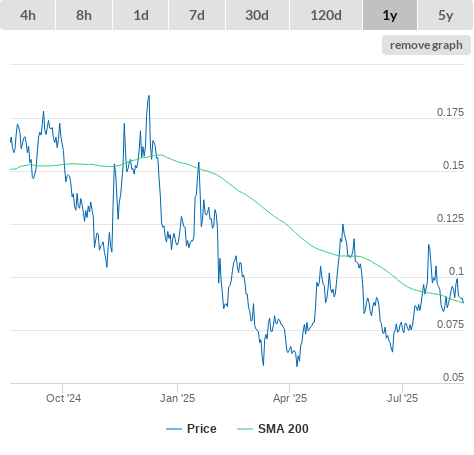474x455 pixels.
Task: Switch to the 8h time range
Action: click(84, 15)
